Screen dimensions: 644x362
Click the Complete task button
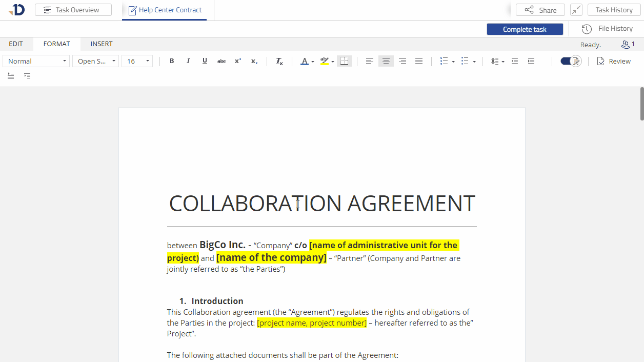525,29
